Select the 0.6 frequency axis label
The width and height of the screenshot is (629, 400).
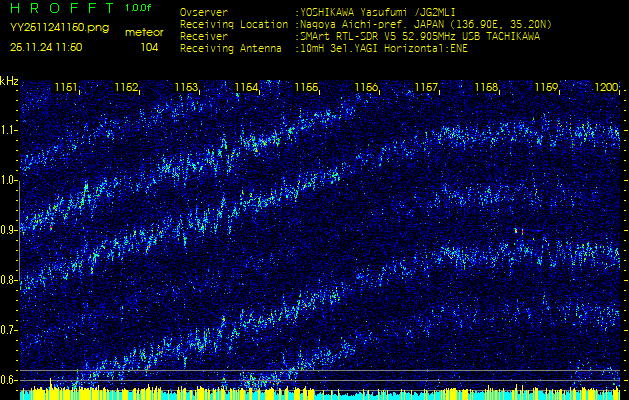[x=9, y=379]
